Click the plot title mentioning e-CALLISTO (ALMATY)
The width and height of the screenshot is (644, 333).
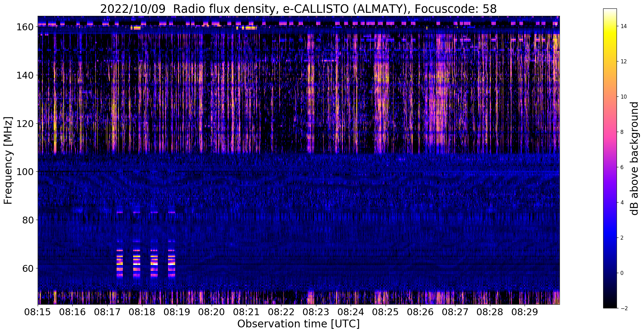(x=298, y=9)
